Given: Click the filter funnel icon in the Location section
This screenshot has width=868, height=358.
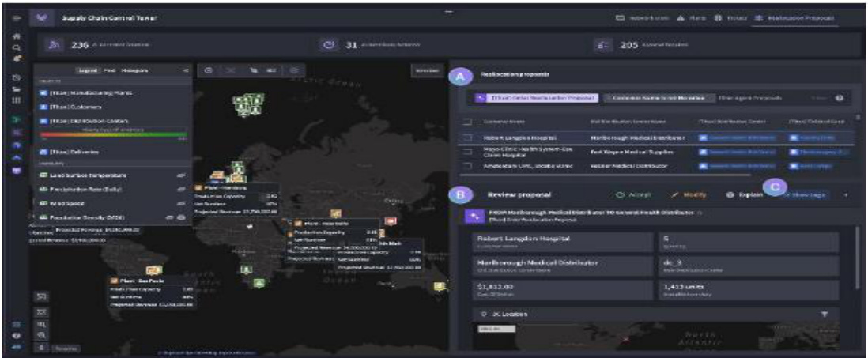Looking at the screenshot, I should [x=825, y=314].
